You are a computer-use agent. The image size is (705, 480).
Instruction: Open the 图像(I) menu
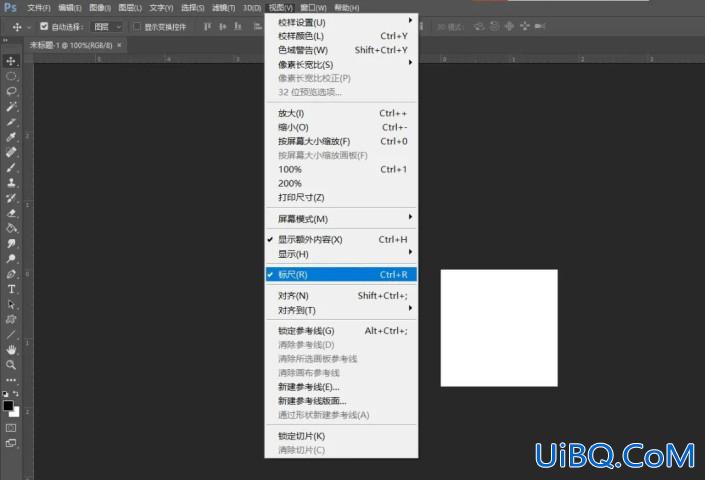(x=100, y=8)
